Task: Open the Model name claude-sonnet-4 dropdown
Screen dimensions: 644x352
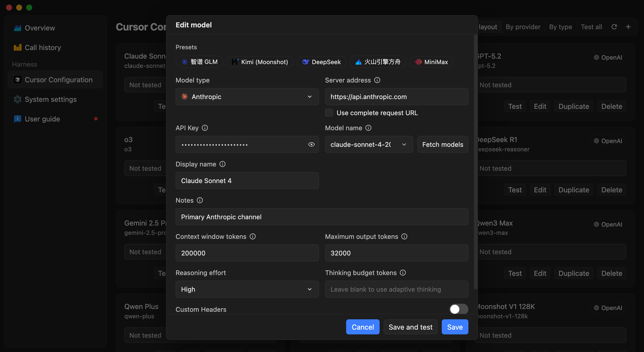Action: (369, 144)
